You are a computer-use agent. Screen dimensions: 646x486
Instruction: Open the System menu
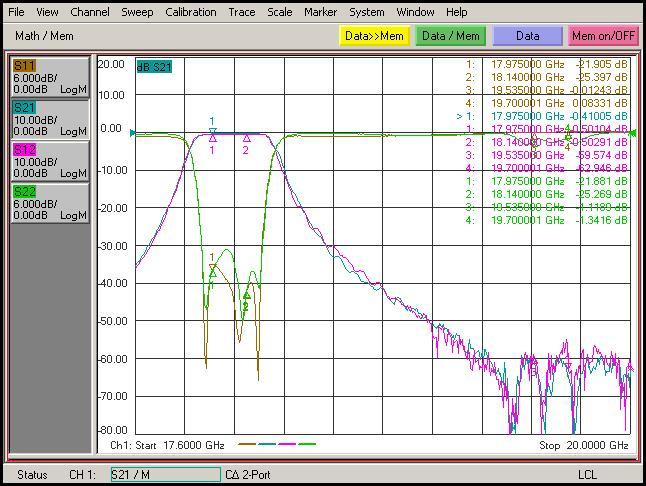click(x=367, y=12)
